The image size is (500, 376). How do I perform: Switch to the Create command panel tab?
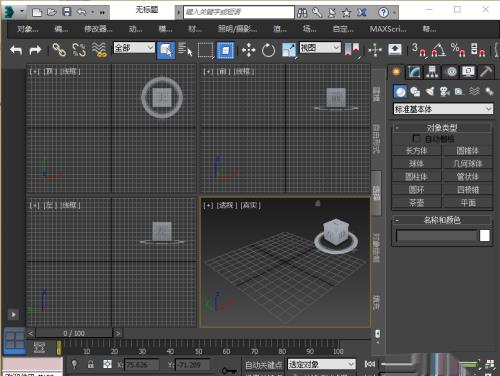[396, 72]
